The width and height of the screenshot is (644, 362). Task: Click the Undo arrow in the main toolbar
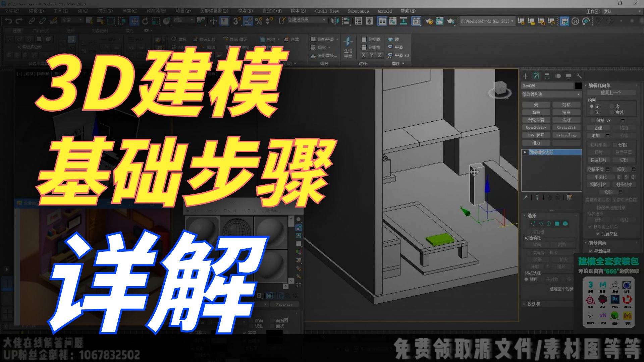point(9,21)
